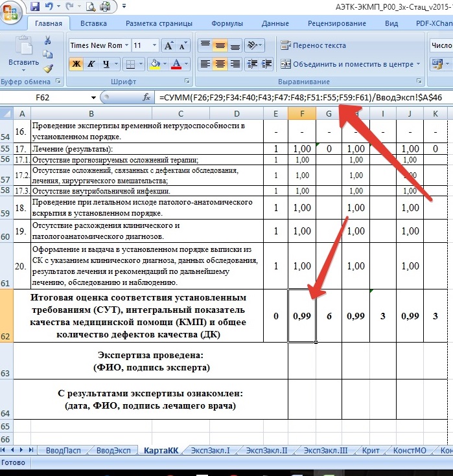Open the cell borders button

tap(131, 64)
